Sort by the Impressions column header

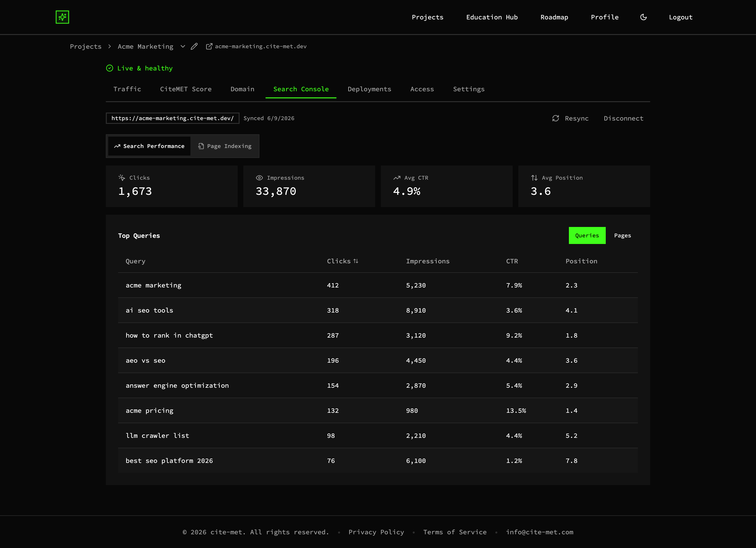coord(428,261)
